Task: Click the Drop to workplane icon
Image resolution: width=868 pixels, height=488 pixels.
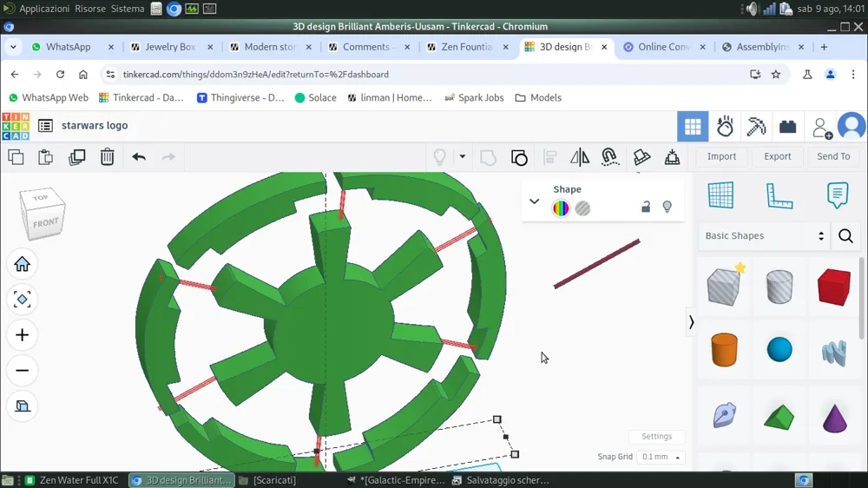Action: tap(672, 157)
